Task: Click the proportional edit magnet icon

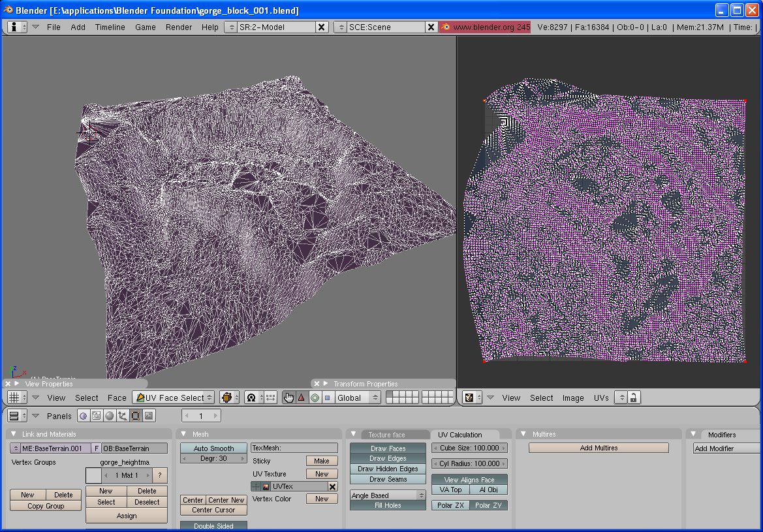Action: pyautogui.click(x=251, y=398)
